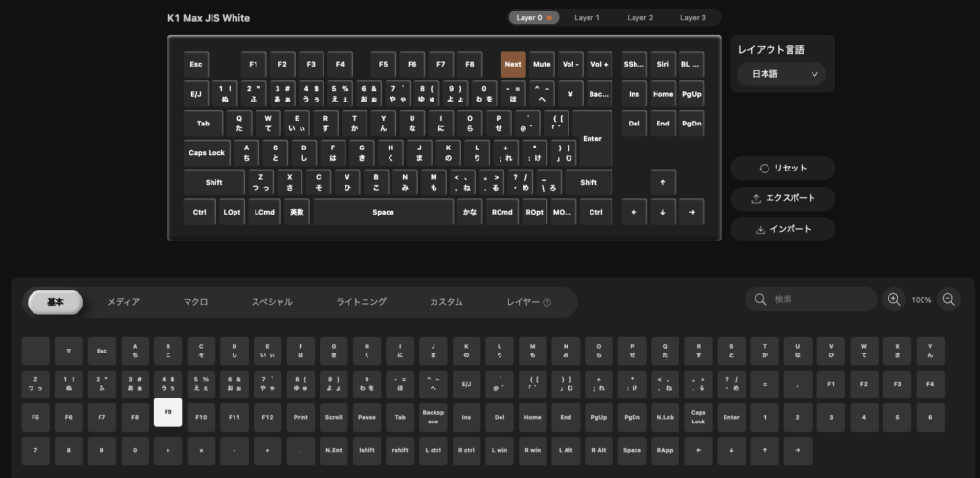Click the zoom in magnifier icon

point(894,300)
